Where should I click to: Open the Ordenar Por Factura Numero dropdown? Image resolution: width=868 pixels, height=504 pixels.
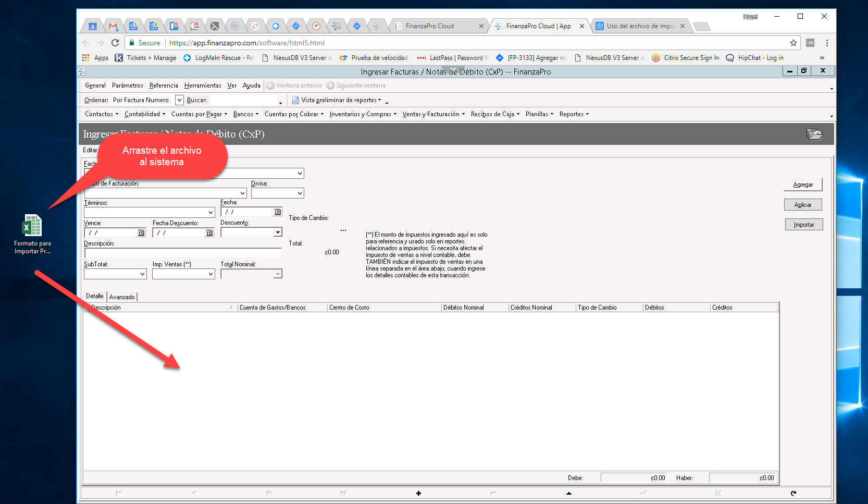(x=179, y=100)
